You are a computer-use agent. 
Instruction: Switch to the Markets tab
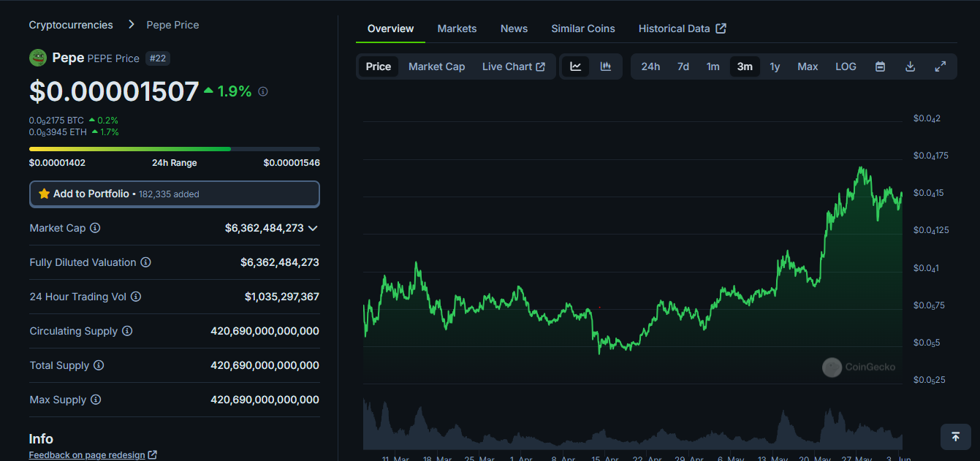coord(457,28)
